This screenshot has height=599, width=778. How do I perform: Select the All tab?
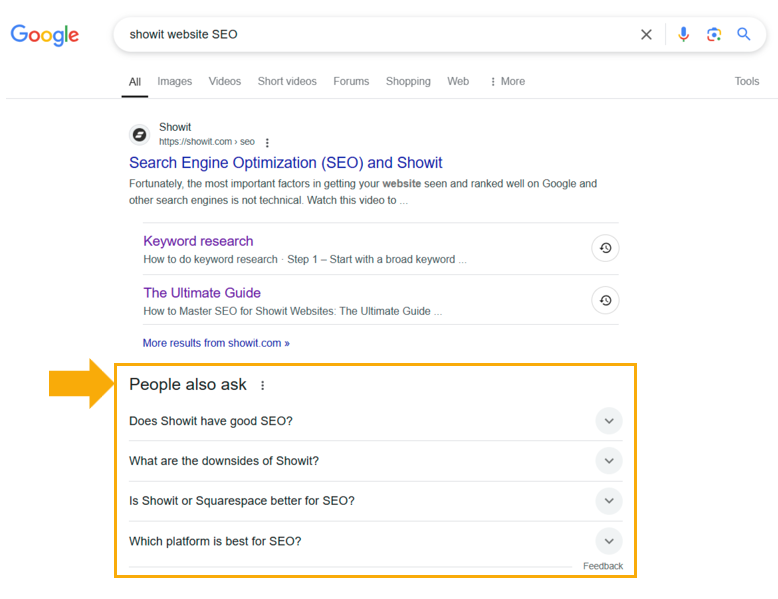click(x=135, y=82)
